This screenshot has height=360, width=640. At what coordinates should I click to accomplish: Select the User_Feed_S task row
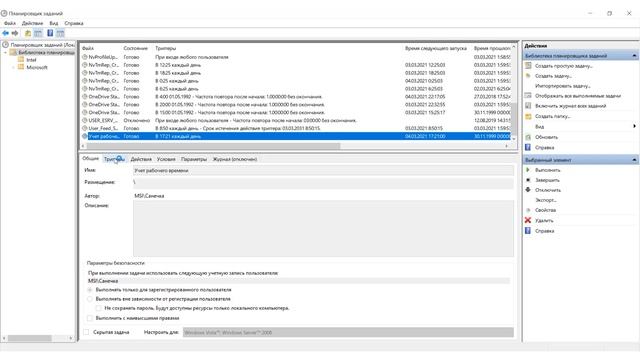tap(296, 128)
